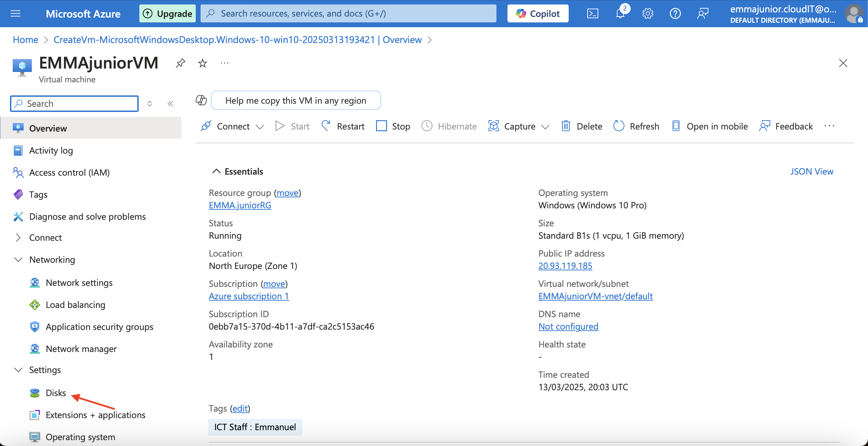Stop the virtual machine

tap(393, 126)
